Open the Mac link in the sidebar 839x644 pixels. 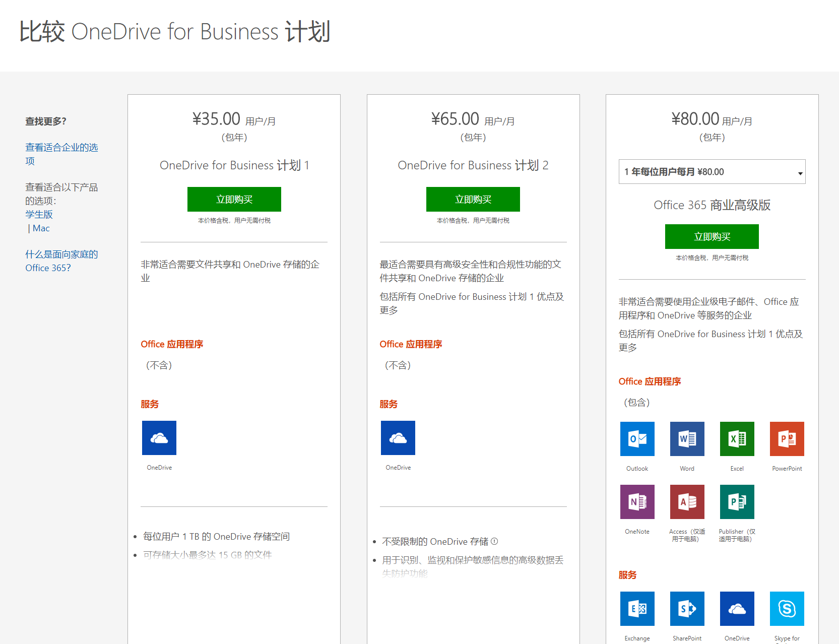point(41,228)
